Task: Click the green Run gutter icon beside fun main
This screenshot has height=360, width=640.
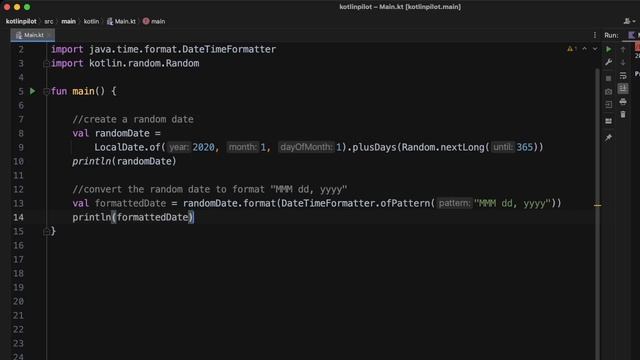Action: pos(33,91)
